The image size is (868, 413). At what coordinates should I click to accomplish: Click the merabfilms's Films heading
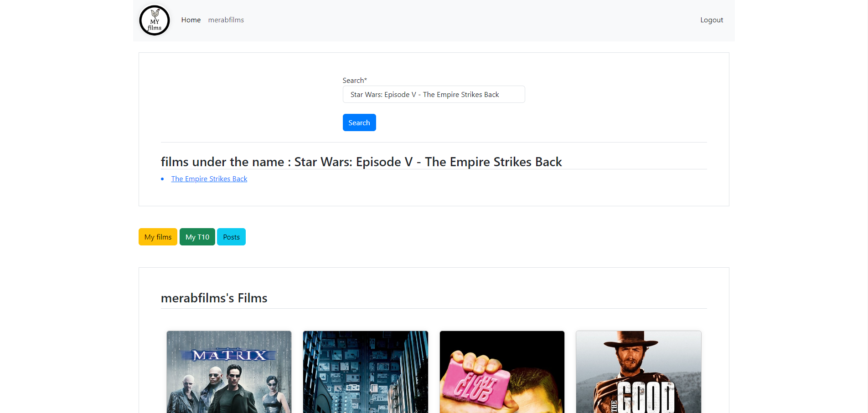coord(214,298)
